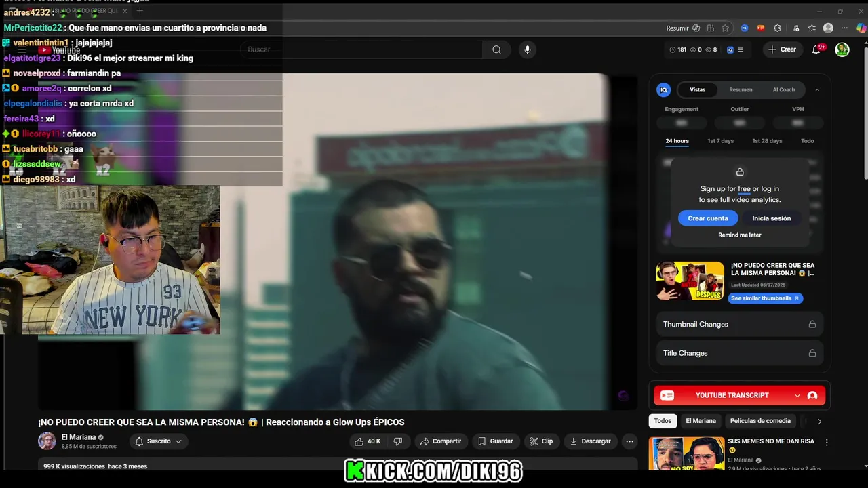Image resolution: width=868 pixels, height=488 pixels.
Task: Select the 24 hours time range
Action: click(677, 141)
